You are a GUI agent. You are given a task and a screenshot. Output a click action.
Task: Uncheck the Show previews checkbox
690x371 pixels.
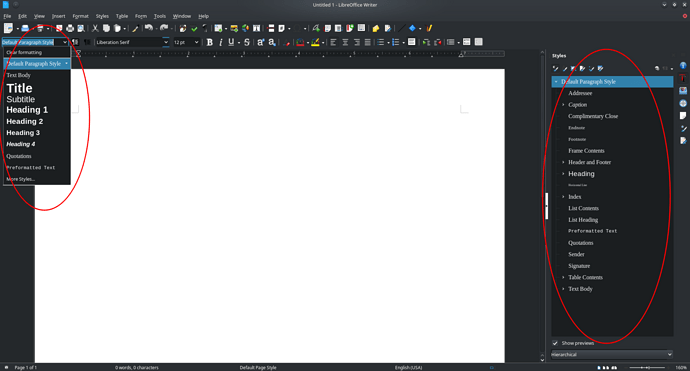tap(555, 343)
